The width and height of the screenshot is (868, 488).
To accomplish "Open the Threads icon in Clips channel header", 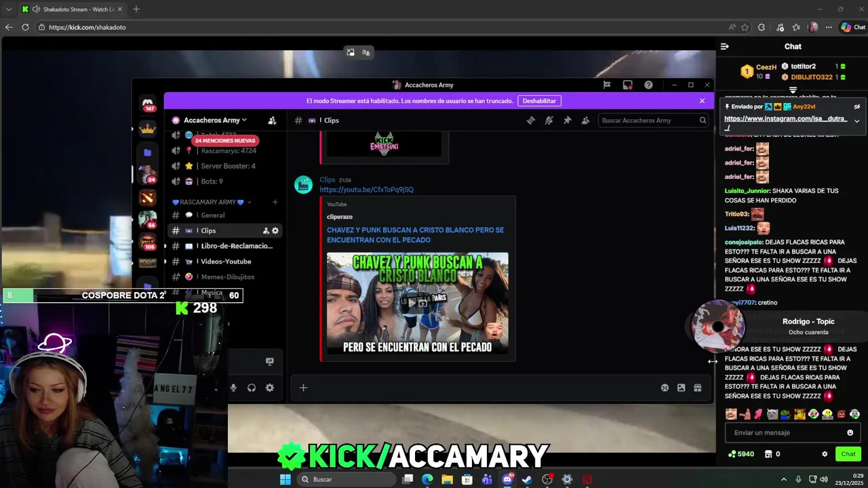I will click(531, 120).
